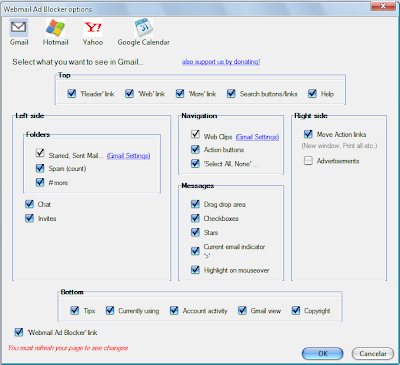Uncheck Move Action links option
This screenshot has height=365, width=400.
pos(308,134)
